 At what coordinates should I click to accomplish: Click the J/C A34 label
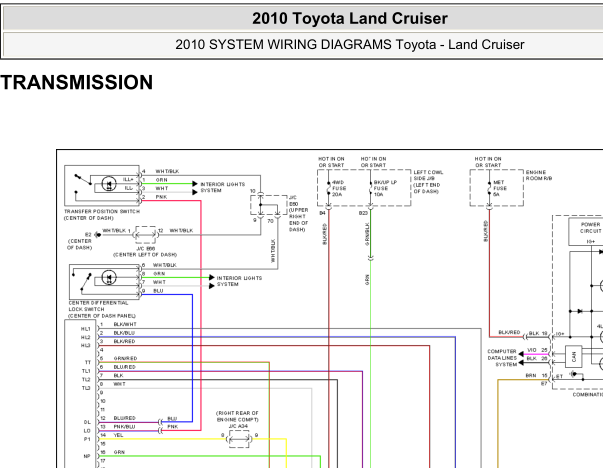point(238,426)
